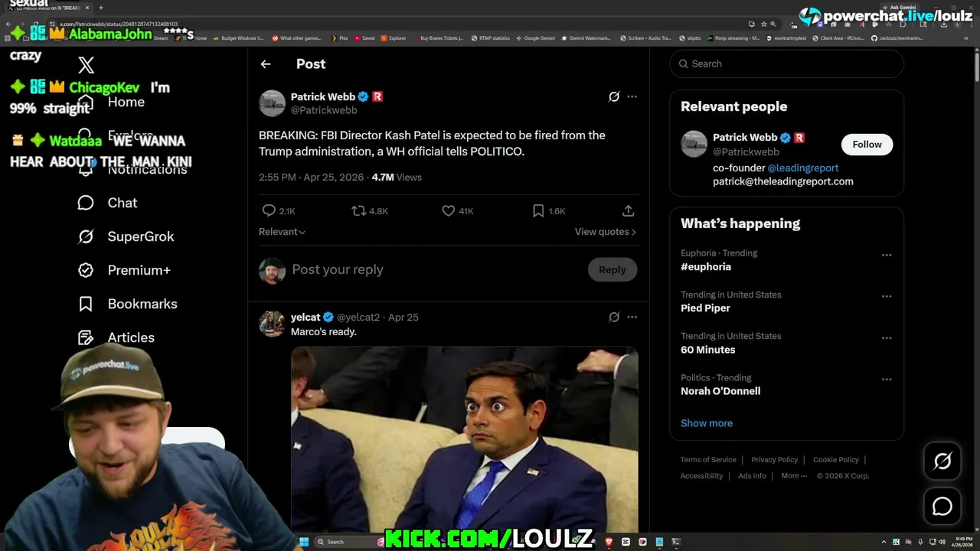Open @leadingreport link in bio
The height and width of the screenshot is (551, 980).
[803, 168]
